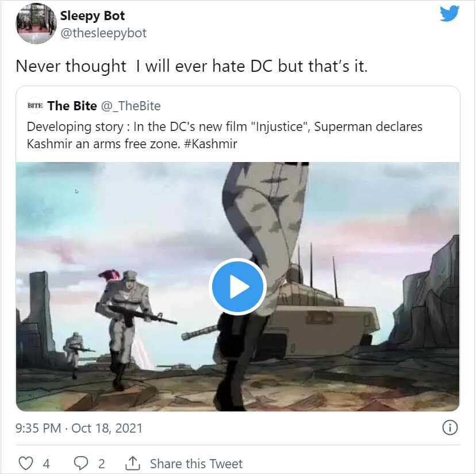Open the 9:35 PM Oct 18, 2021 timestamp

click(x=79, y=428)
